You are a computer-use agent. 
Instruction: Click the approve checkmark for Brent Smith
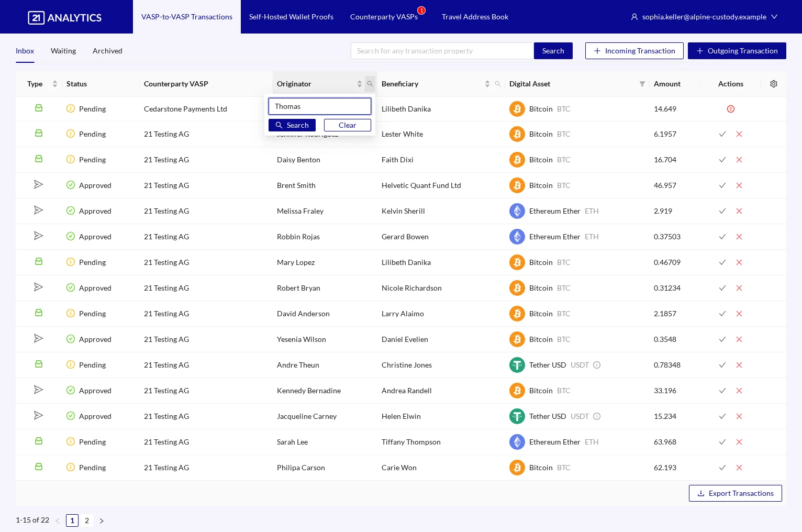pos(722,185)
